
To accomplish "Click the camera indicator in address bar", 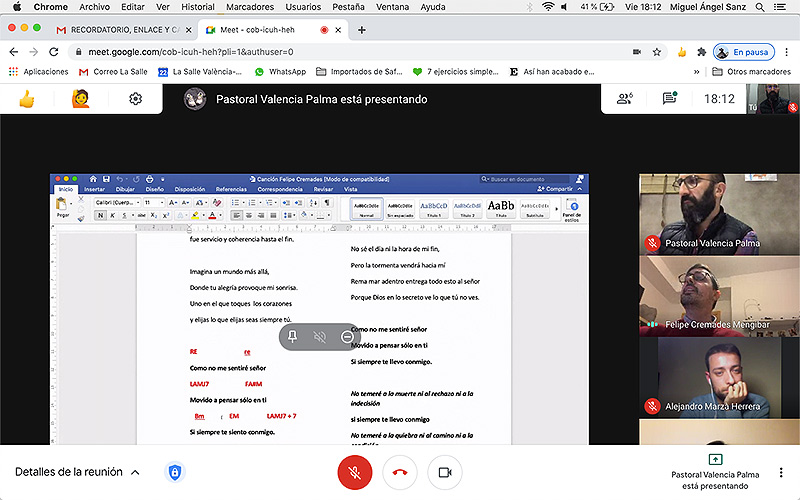I will [637, 52].
